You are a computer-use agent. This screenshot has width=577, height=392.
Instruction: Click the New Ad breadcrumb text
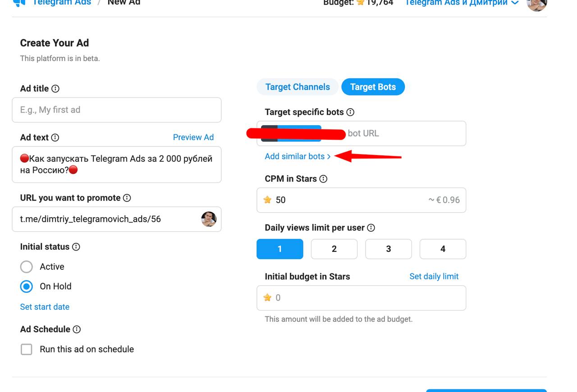pyautogui.click(x=124, y=3)
